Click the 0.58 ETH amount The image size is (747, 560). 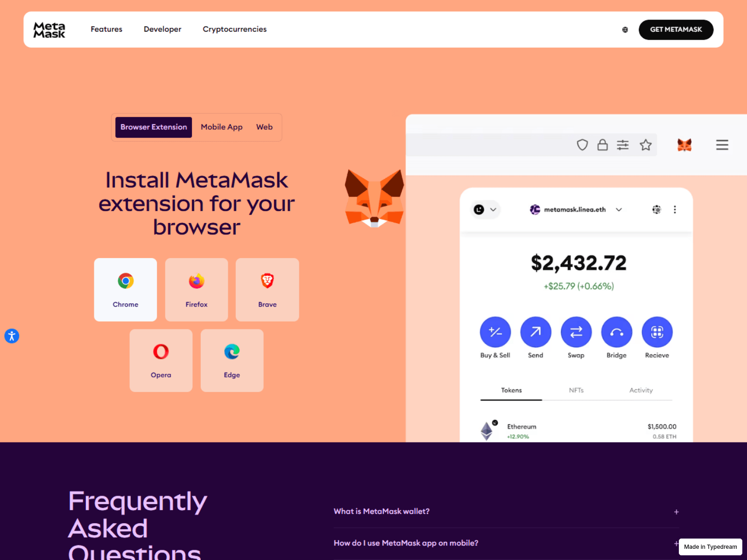[x=664, y=437]
